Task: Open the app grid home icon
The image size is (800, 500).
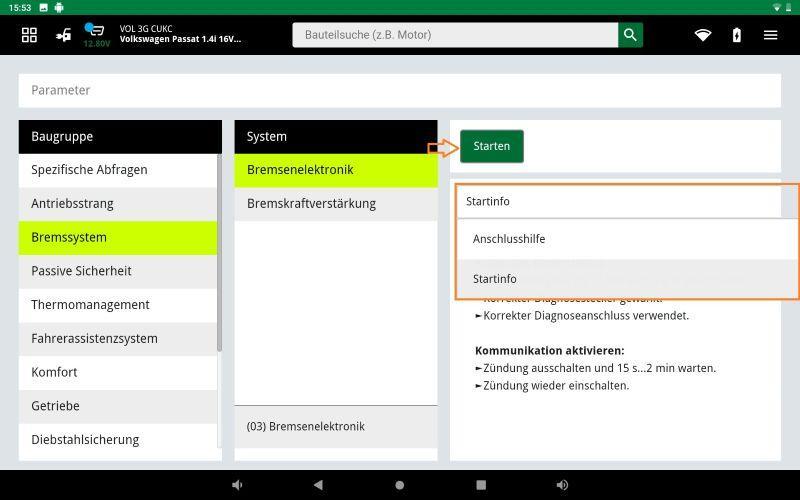Action: coord(29,35)
